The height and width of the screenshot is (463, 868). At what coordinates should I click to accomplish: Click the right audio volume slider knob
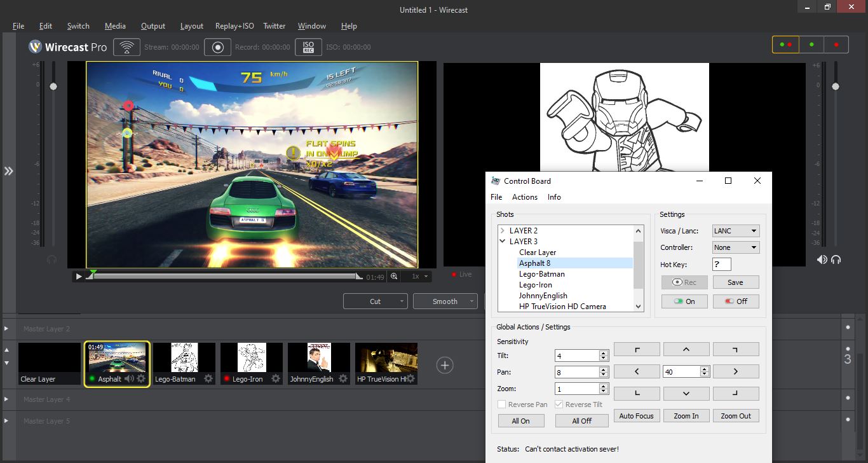[836, 86]
